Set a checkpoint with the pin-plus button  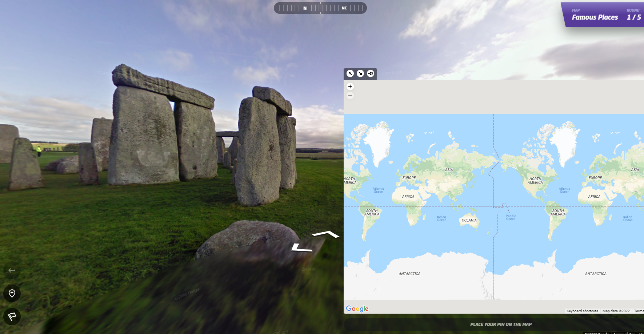coord(12,293)
